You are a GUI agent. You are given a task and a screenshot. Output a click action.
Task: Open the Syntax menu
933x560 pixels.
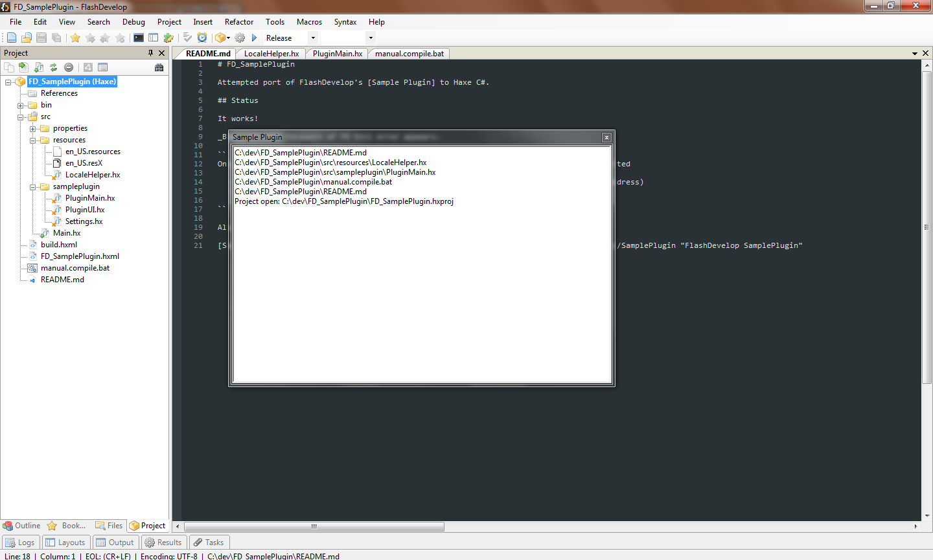pos(345,22)
